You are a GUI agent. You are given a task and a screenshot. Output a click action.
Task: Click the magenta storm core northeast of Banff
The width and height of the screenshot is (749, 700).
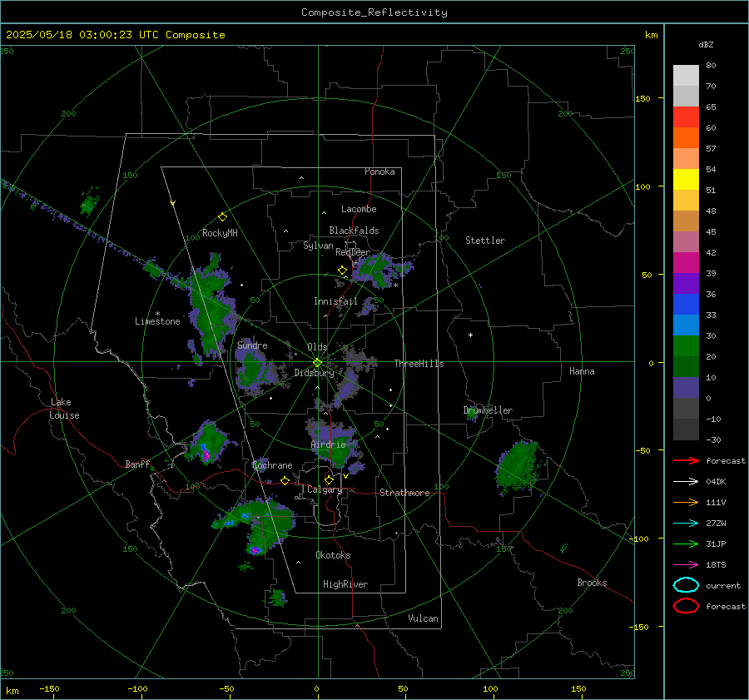click(206, 454)
